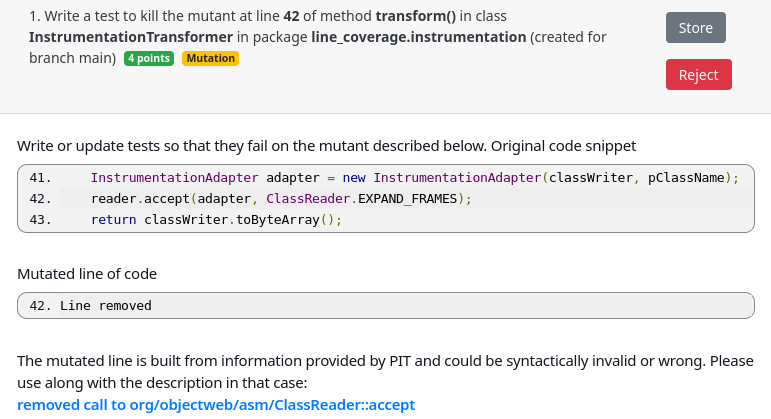Click the PIT information disclaimer paragraph
This screenshot has width=771, height=419.
click(x=385, y=371)
